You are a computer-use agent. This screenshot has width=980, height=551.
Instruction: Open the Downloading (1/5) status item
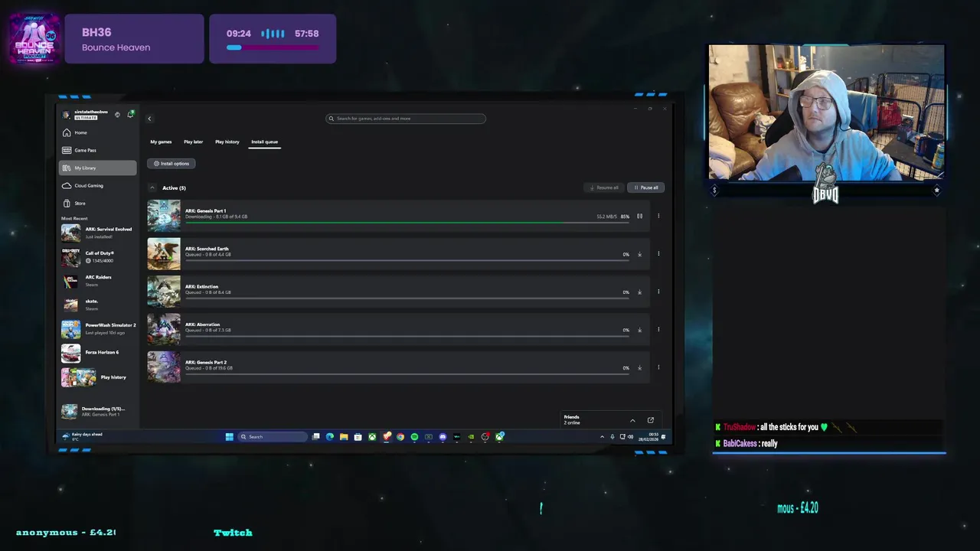[x=98, y=411]
